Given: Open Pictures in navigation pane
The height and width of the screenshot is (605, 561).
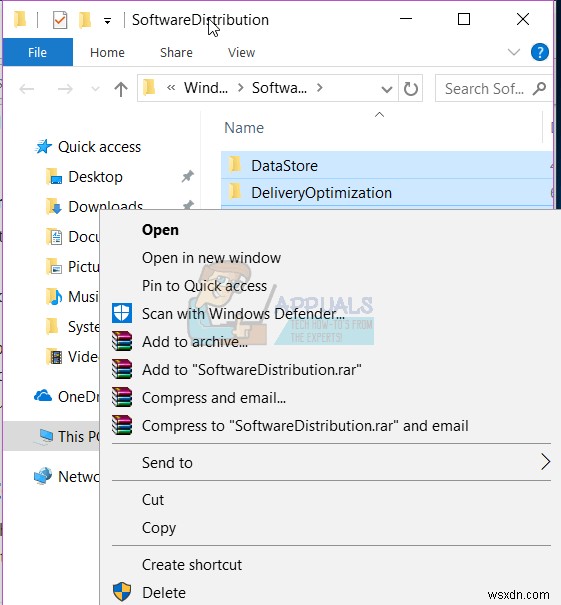Looking at the screenshot, I should click(x=73, y=267).
